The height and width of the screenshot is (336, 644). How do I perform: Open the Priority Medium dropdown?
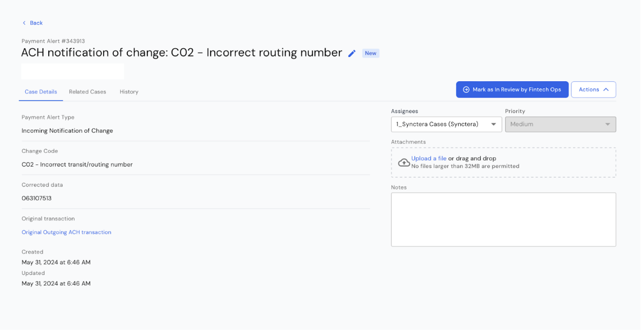tap(560, 124)
